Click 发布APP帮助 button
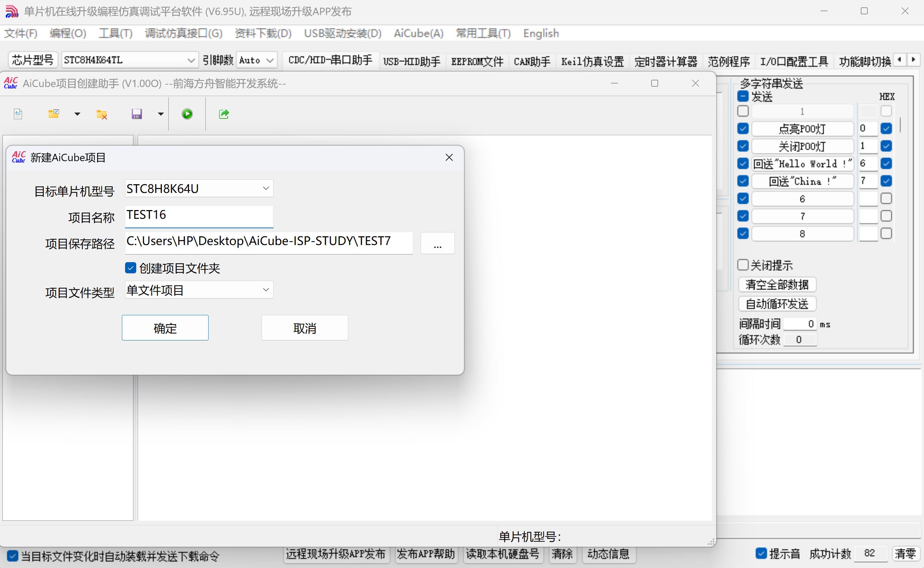 426,554
